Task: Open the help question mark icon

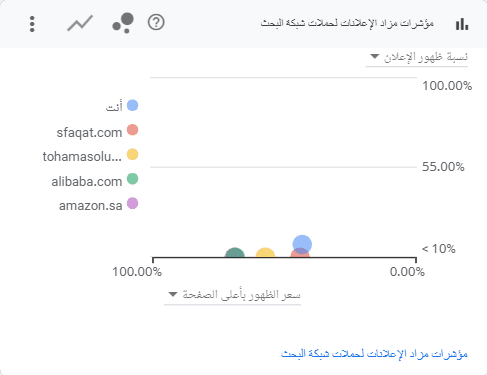Action: [156, 23]
